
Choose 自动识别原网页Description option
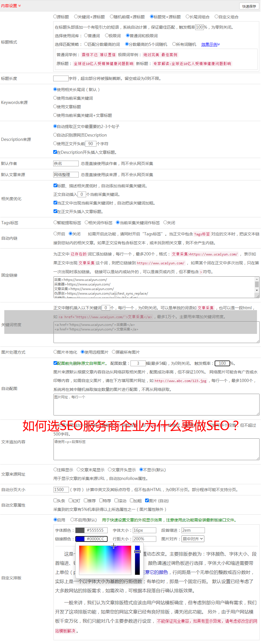point(55,135)
